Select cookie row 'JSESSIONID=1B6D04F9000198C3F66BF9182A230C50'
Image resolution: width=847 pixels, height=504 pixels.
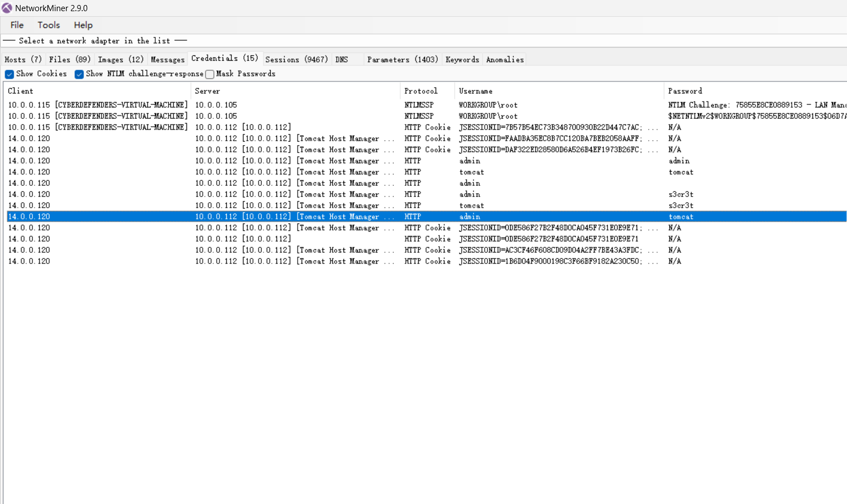(x=427, y=261)
